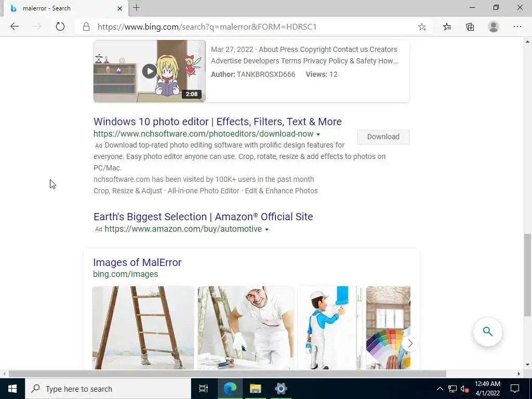Select the malerror - Search tab
532x399 pixels.
(66, 8)
